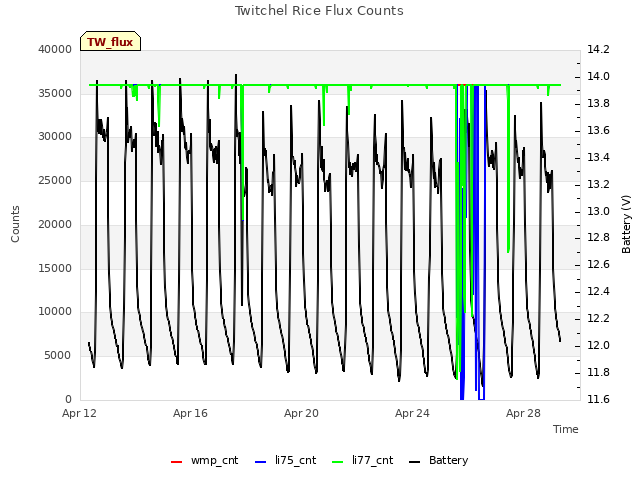Click the TW_flux label tag
The image size is (640, 480).
[110, 41]
